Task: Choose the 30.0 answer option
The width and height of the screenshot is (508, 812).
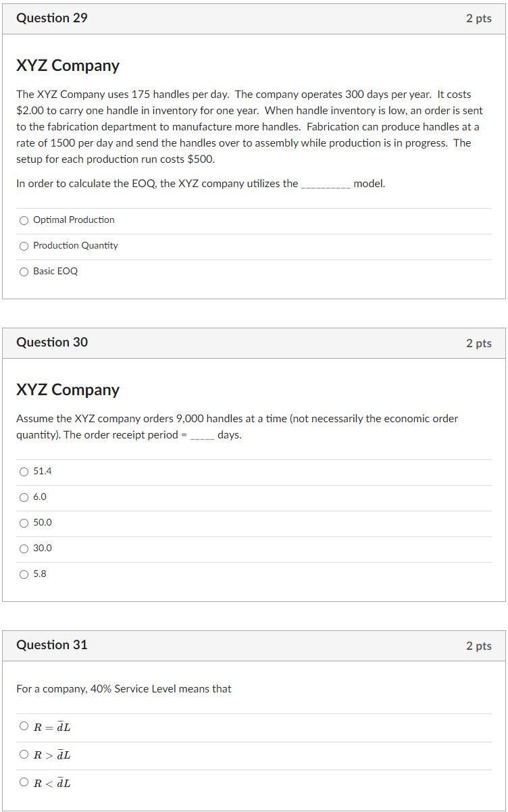Action: 24,548
